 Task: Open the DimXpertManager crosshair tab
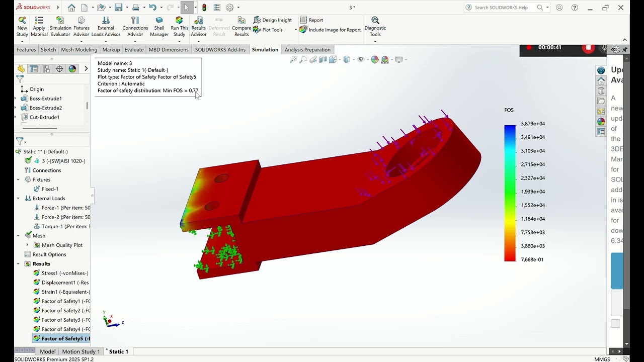59,69
